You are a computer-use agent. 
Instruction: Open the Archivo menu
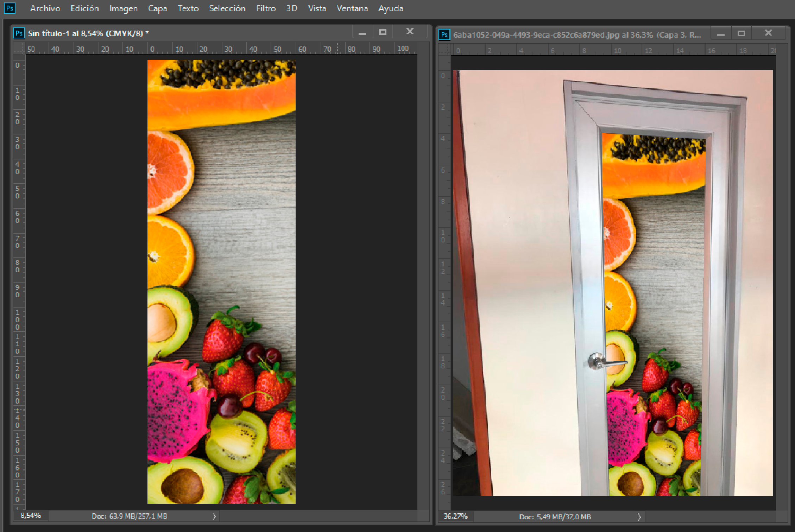(x=45, y=8)
